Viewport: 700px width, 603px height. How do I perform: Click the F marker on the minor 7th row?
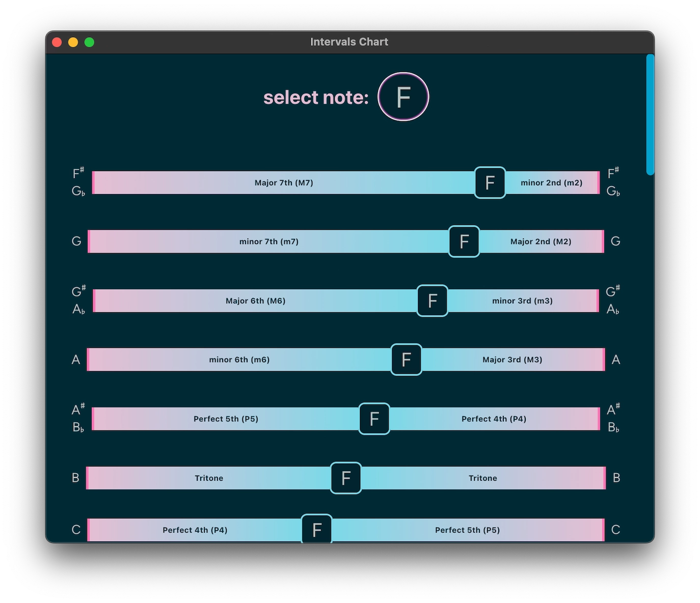tap(464, 241)
